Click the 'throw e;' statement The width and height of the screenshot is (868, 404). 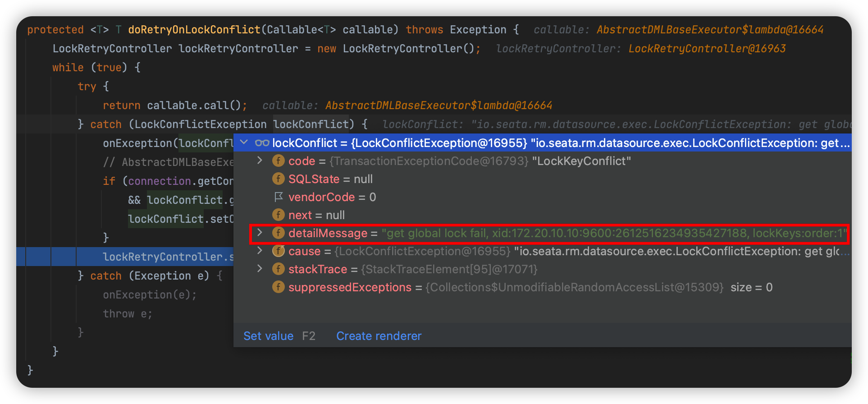tap(128, 314)
